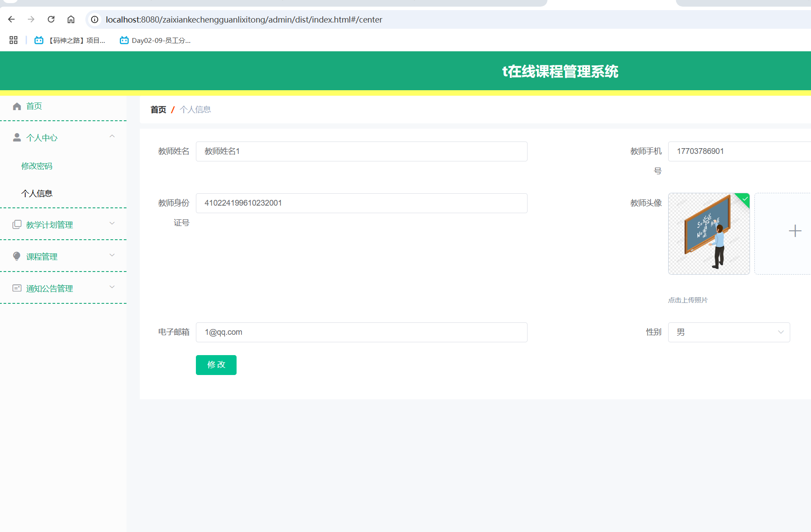Click the copy icon beside 教学计划管理
Image resolution: width=811 pixels, height=532 pixels.
tap(17, 224)
